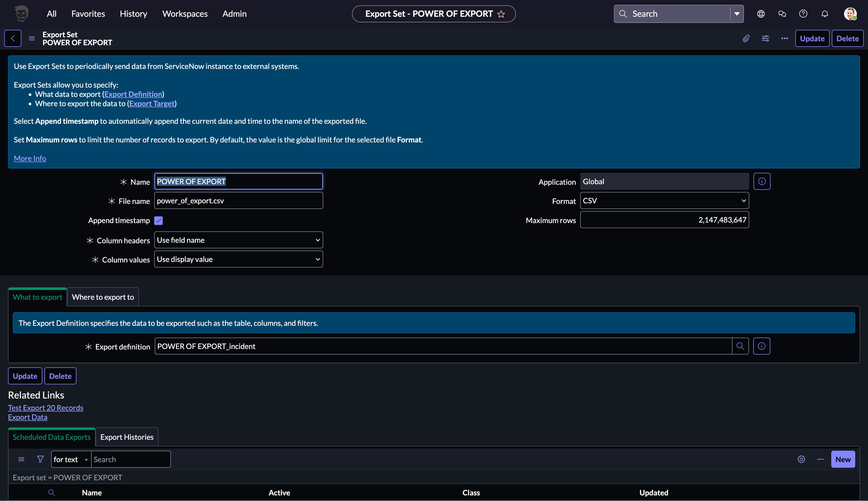Switch to Where to export to tab

[103, 297]
